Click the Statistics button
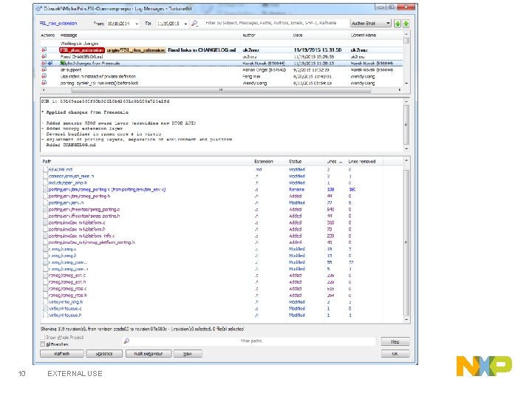Screen dimensions: 532x399 [x=104, y=353]
